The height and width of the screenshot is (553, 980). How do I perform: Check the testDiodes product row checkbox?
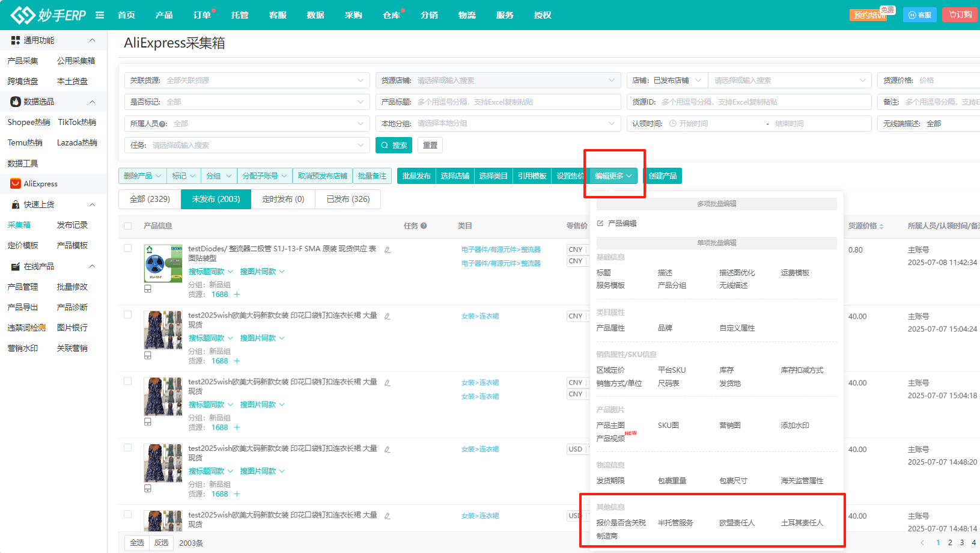point(127,248)
